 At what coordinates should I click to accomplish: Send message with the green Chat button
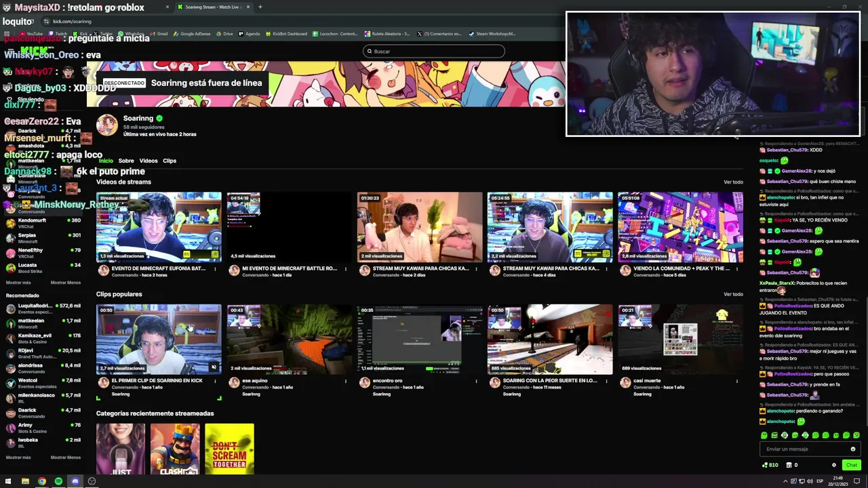pos(852,465)
